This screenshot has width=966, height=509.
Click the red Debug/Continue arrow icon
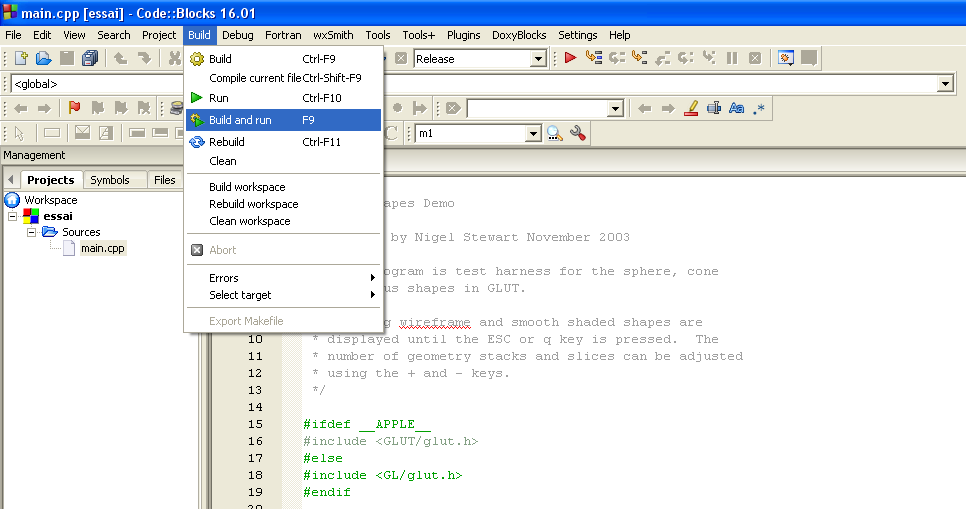[x=570, y=58]
